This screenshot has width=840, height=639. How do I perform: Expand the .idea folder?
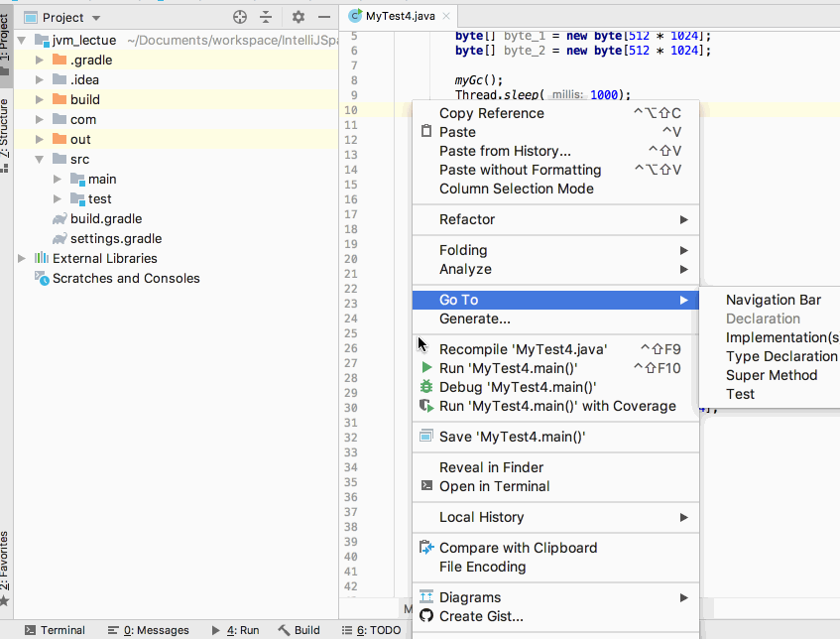tap(39, 79)
